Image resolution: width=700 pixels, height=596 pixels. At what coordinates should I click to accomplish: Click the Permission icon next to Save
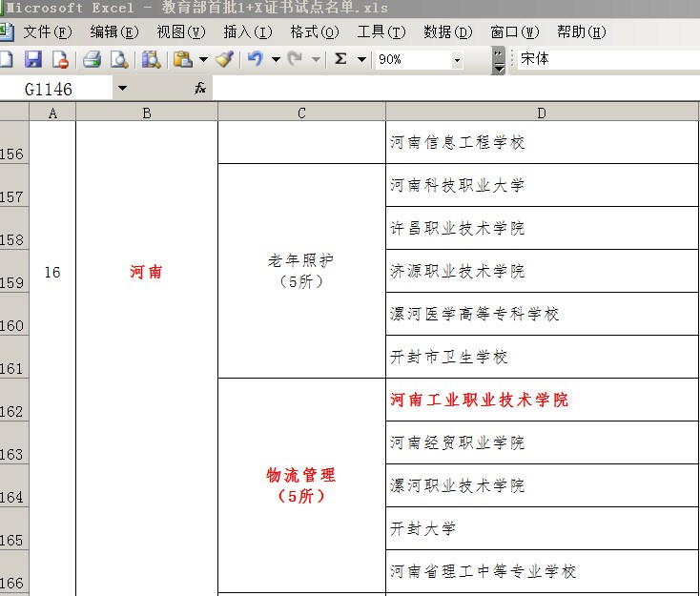point(60,59)
